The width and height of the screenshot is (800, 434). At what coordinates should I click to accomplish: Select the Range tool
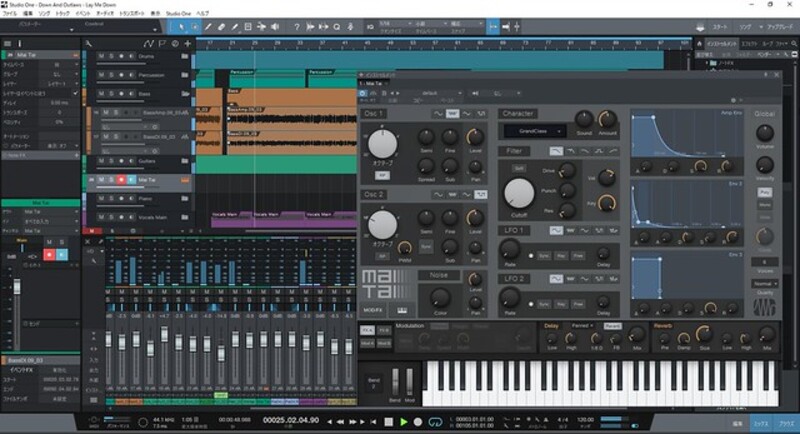point(195,27)
